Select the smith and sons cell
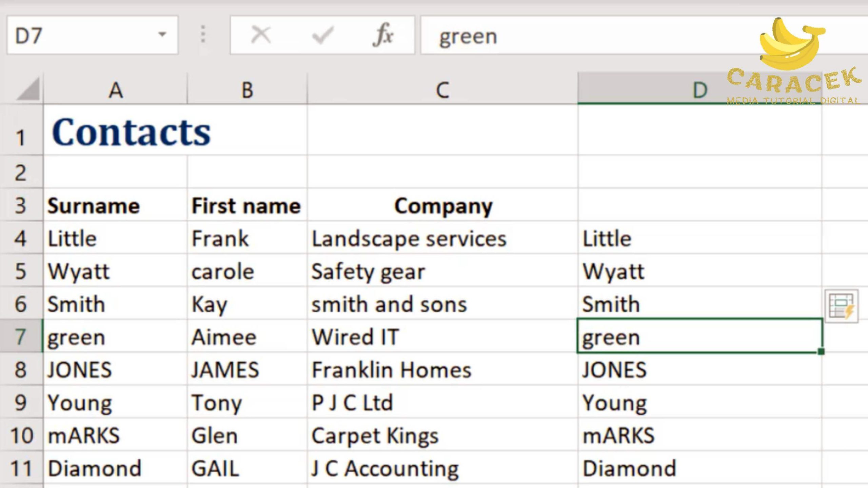Image resolution: width=868 pixels, height=488 pixels. pyautogui.click(x=442, y=303)
